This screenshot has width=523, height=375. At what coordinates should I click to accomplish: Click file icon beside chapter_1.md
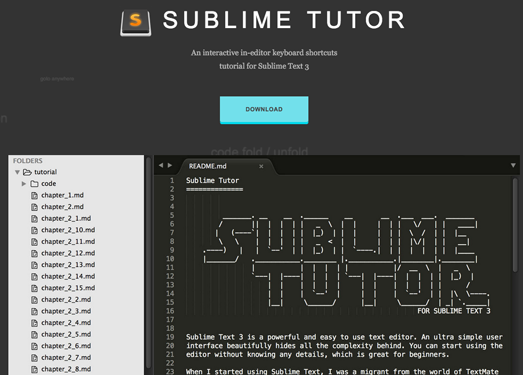34,196
